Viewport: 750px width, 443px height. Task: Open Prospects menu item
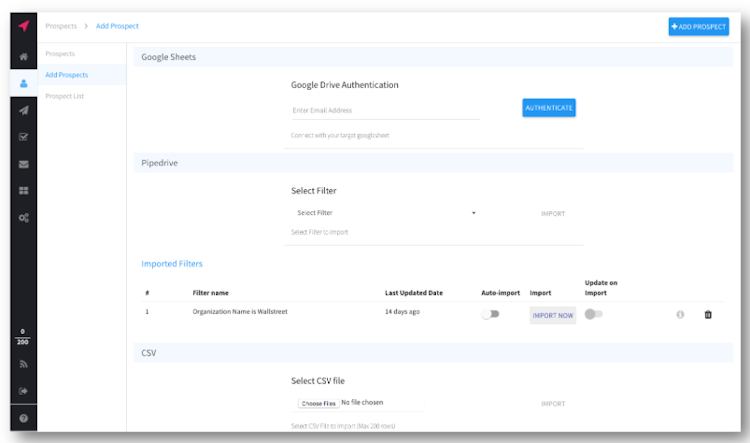pyautogui.click(x=60, y=54)
